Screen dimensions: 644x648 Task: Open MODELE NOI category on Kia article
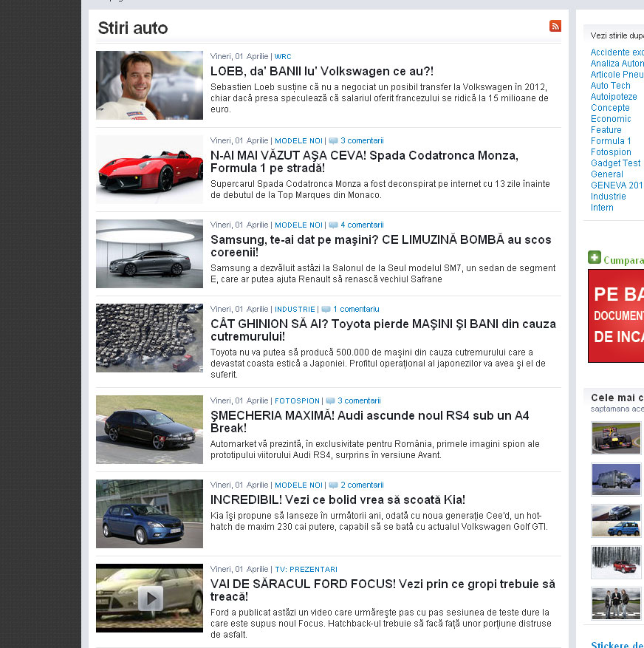click(298, 485)
